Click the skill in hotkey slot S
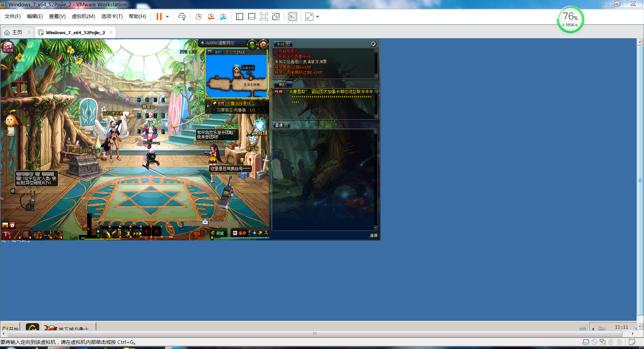 pyautogui.click(x=116, y=233)
